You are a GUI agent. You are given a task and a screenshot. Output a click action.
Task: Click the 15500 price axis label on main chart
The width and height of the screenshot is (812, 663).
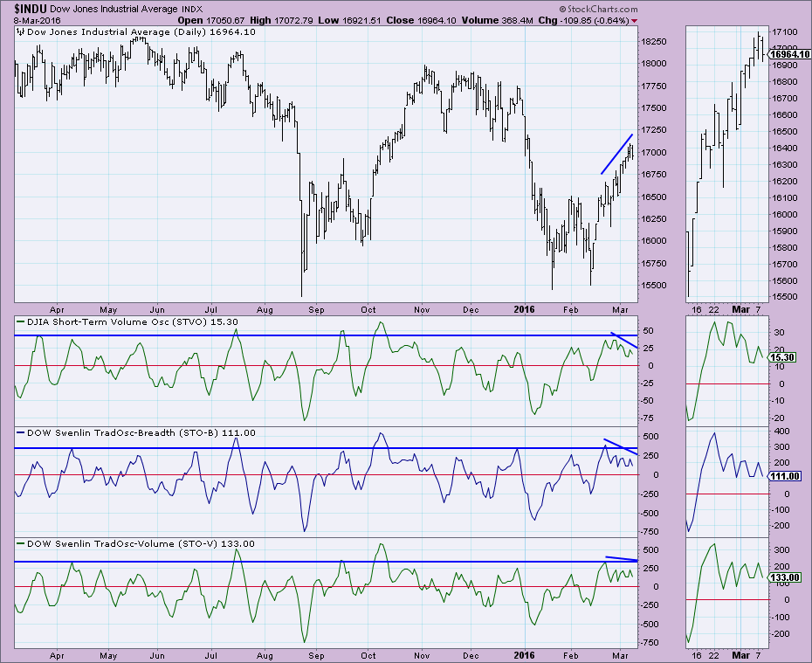click(654, 286)
